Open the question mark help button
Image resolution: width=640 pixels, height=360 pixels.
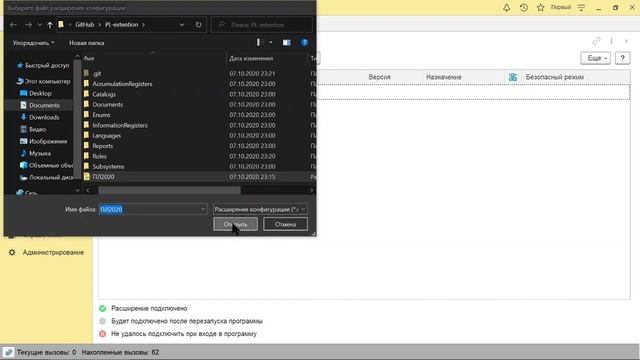pyautogui.click(x=622, y=58)
